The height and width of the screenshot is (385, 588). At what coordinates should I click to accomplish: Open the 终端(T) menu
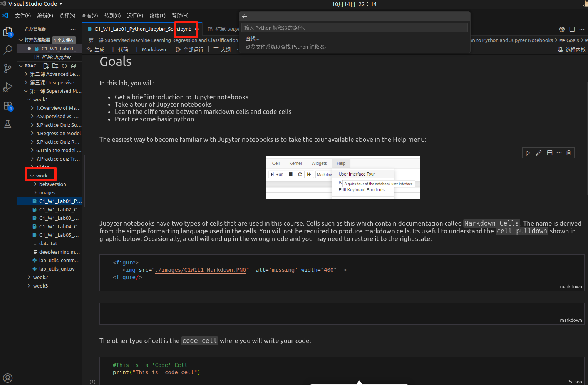click(x=157, y=15)
